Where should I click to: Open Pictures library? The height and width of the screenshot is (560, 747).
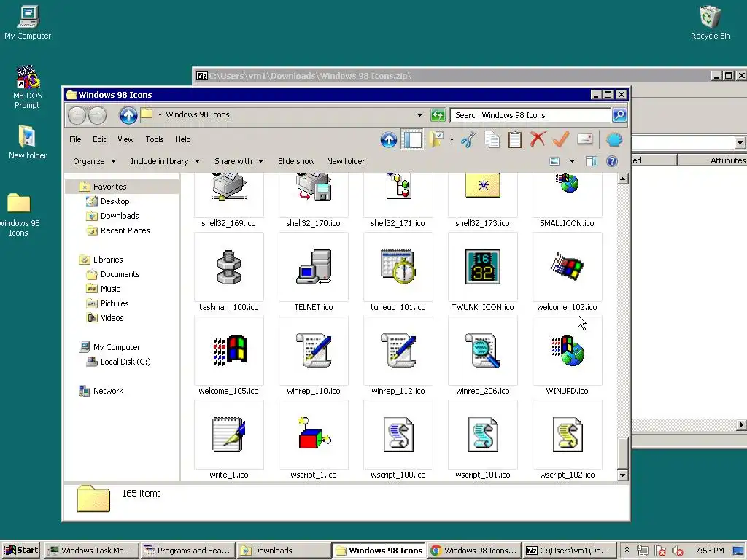point(115,303)
